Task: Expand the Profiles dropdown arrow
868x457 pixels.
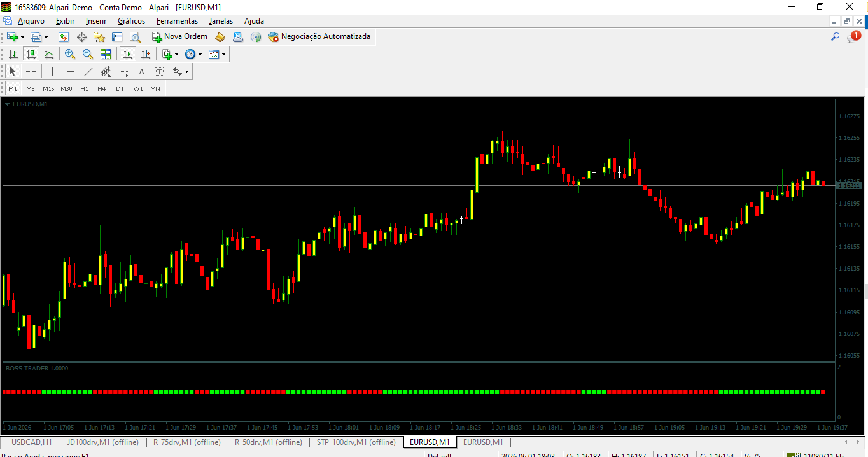Action: (x=46, y=37)
